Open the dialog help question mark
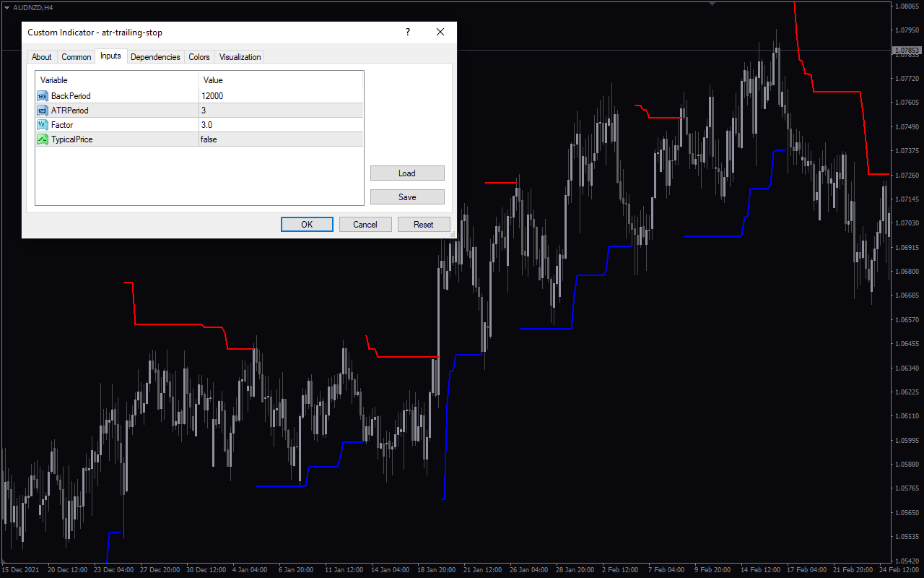The width and height of the screenshot is (924, 578). pos(408,32)
